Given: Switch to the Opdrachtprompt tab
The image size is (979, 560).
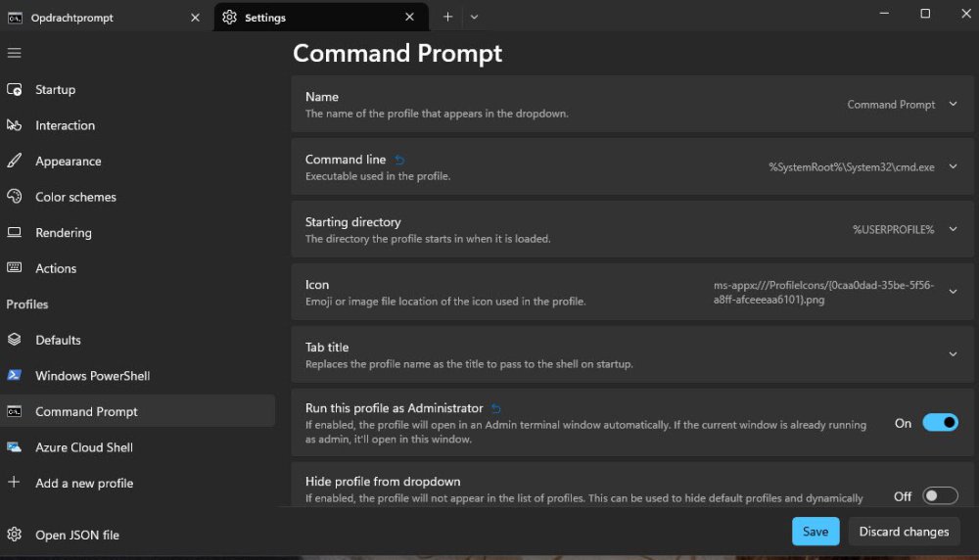Looking at the screenshot, I should [98, 18].
